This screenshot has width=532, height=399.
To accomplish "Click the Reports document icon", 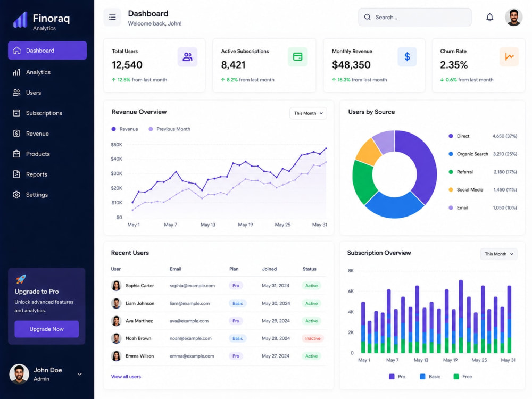I will (16, 174).
